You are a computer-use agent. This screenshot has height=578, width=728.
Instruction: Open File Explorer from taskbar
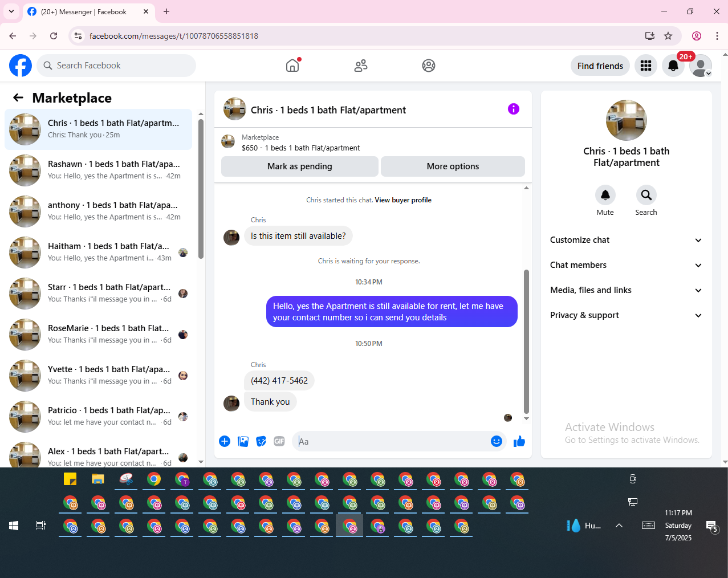[x=98, y=479]
